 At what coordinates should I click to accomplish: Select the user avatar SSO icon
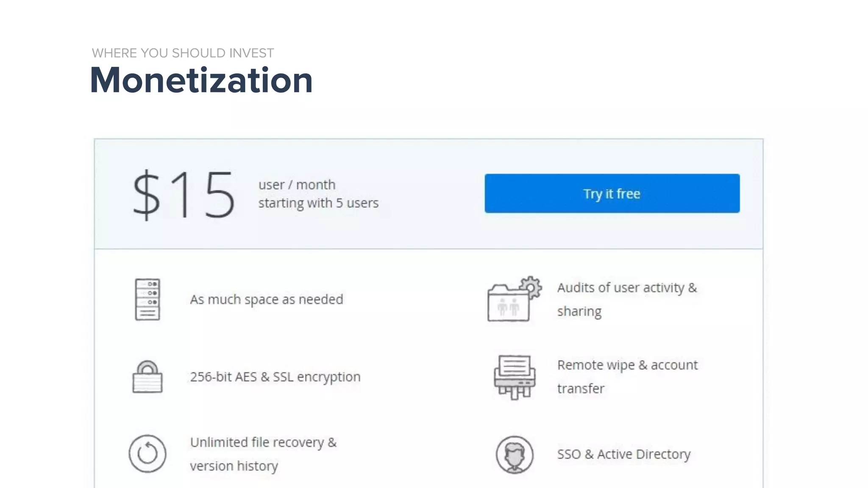click(515, 455)
